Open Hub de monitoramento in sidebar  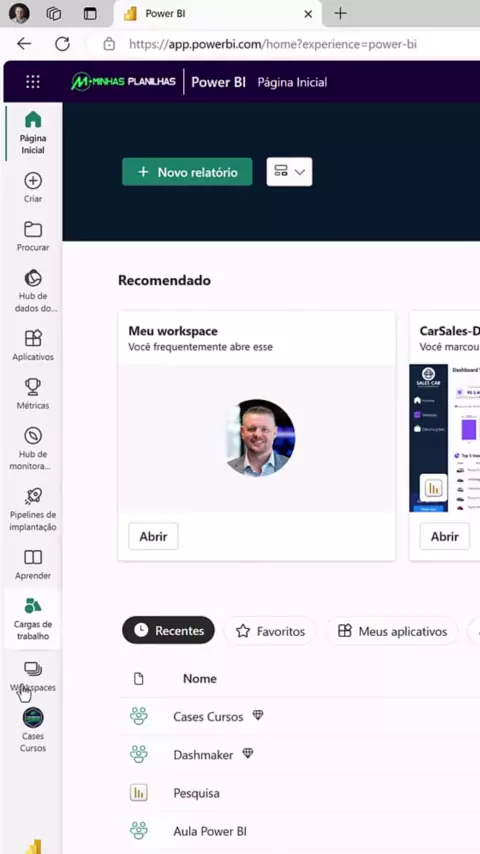(33, 449)
